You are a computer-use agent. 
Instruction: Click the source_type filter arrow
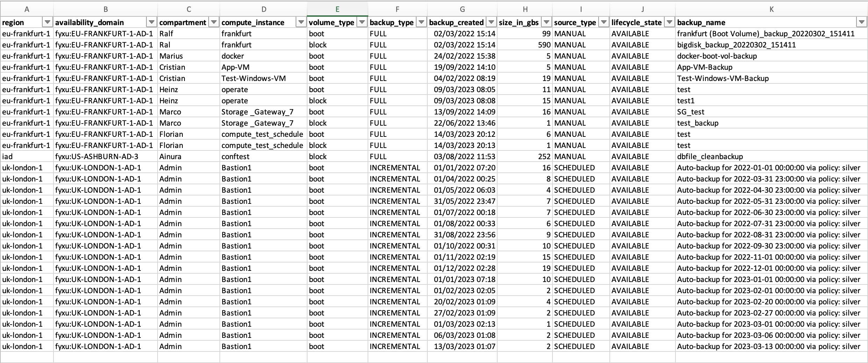603,22
